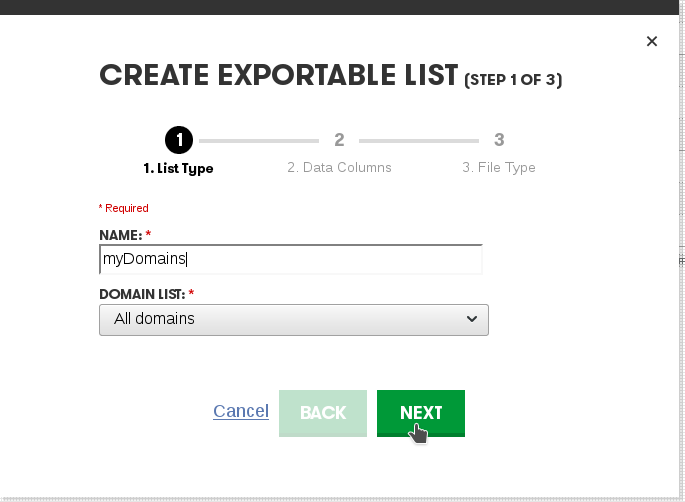685x502 pixels.
Task: Click the step 3 number indicator
Action: pos(499,140)
